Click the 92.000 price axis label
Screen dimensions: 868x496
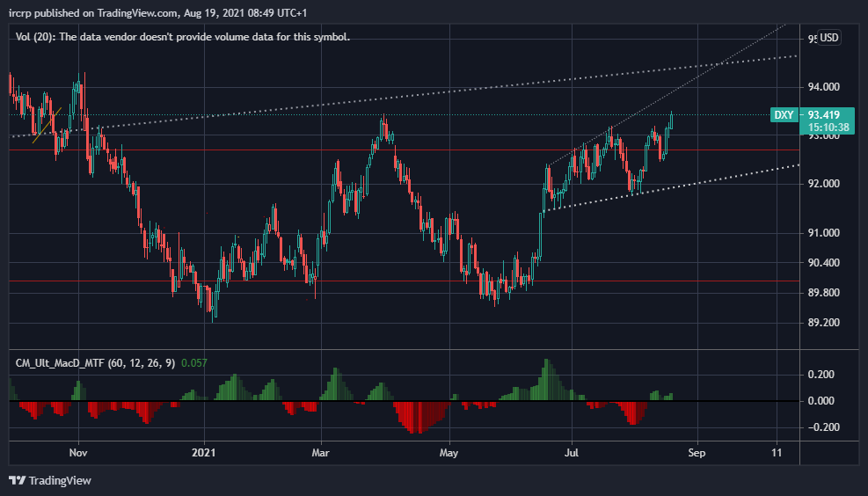tap(824, 184)
